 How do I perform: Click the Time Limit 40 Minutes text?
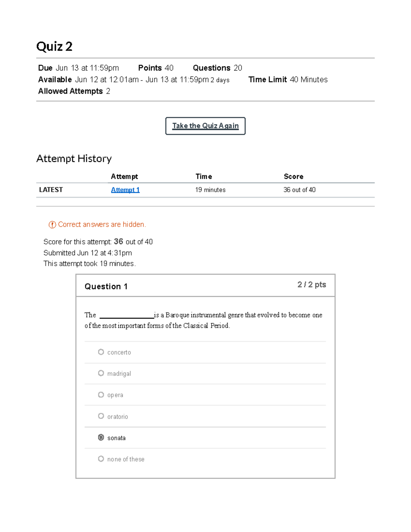(x=288, y=79)
